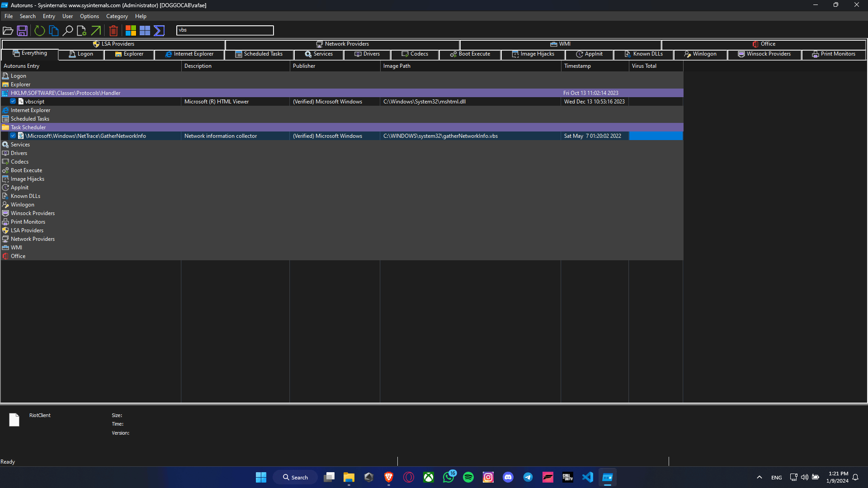868x488 pixels.
Task: Switch to the Scheduled Tasks tab
Action: click(259, 54)
